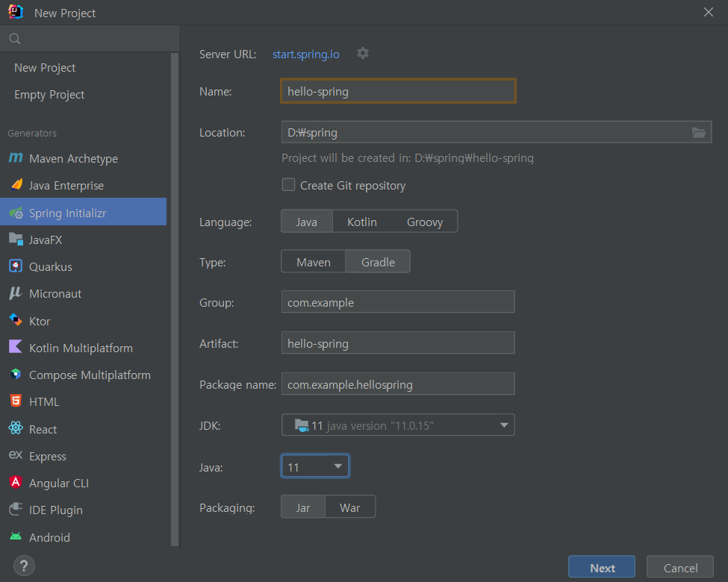Click the React generator icon
The height and width of the screenshot is (582, 728).
(16, 429)
